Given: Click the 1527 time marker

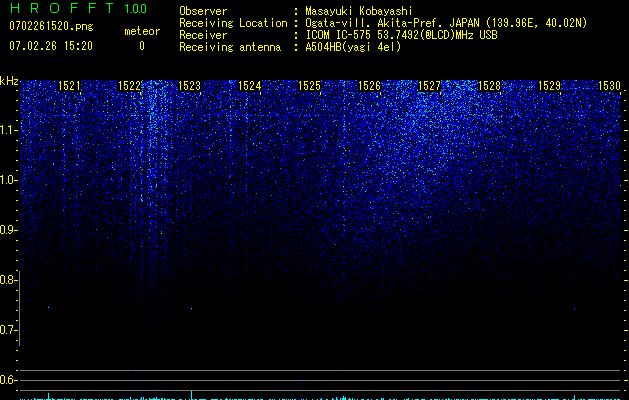Looking at the screenshot, I should (x=430, y=86).
